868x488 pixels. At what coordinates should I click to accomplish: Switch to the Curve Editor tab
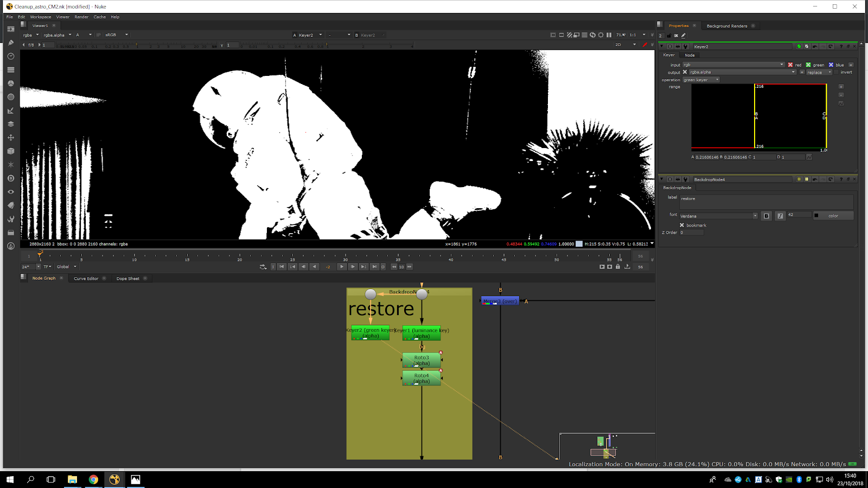tap(86, 278)
